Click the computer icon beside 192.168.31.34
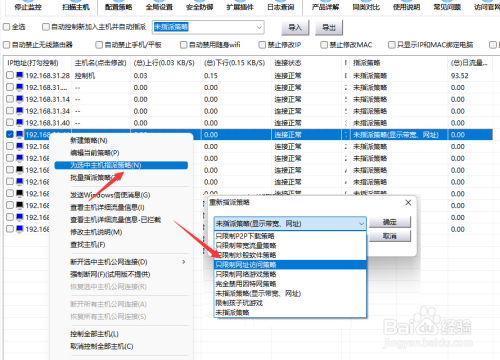This screenshot has width=500, height=360. coord(20,111)
